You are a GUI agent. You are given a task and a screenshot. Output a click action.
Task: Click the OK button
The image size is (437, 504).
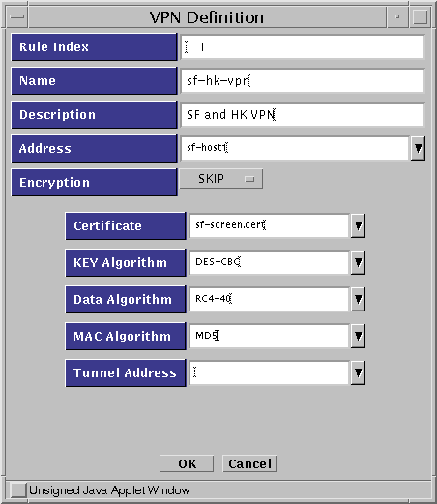coord(187,463)
